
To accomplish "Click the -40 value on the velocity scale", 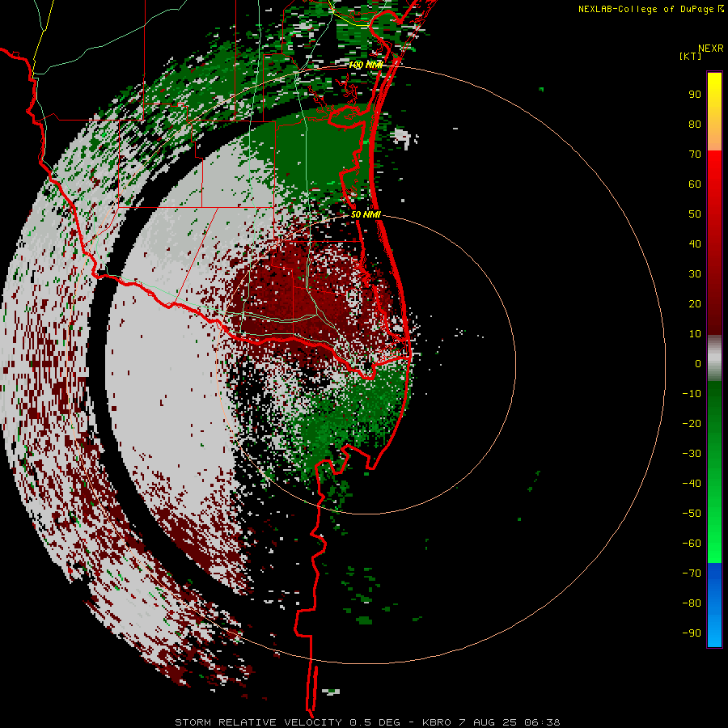I will [x=692, y=484].
